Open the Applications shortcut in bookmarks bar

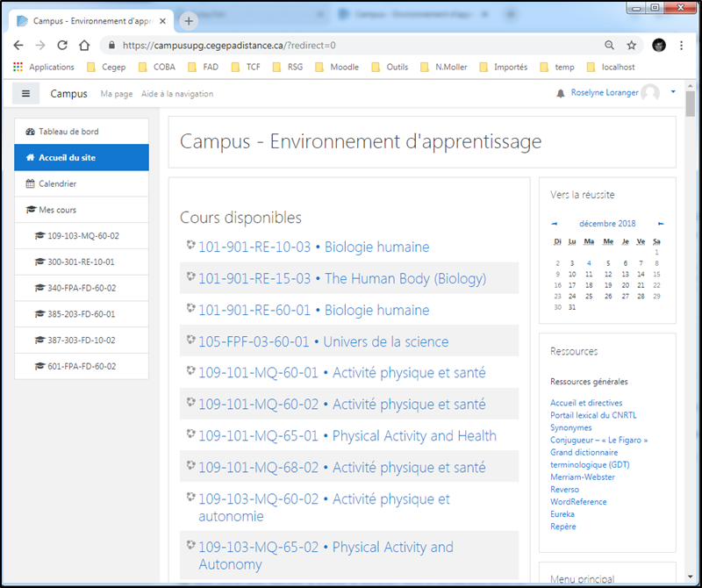44,67
